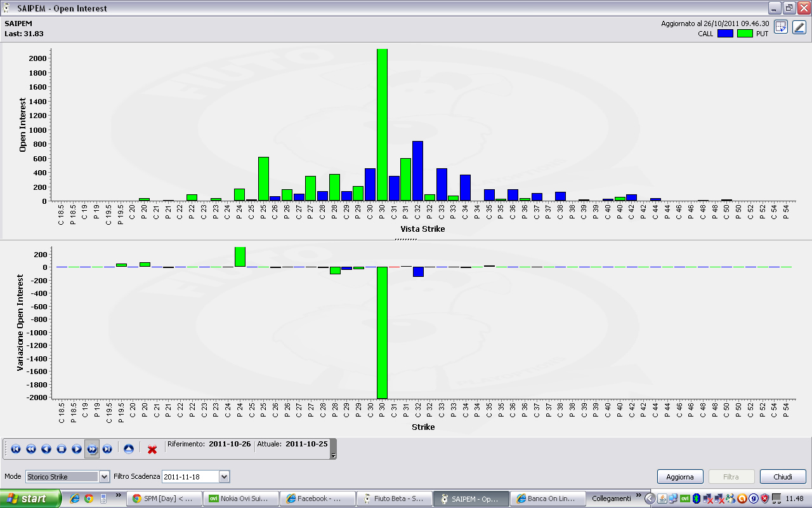Switch to Fiuto Beta taskbar window

(x=393, y=498)
